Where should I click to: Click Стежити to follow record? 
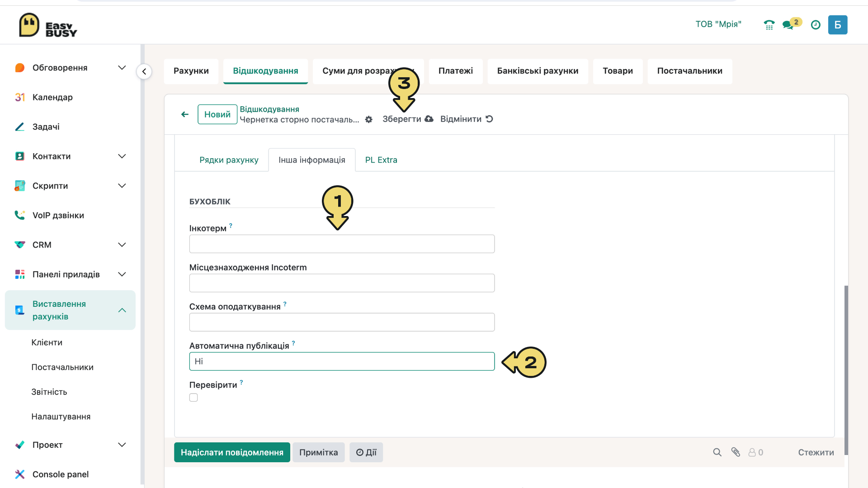(x=816, y=452)
